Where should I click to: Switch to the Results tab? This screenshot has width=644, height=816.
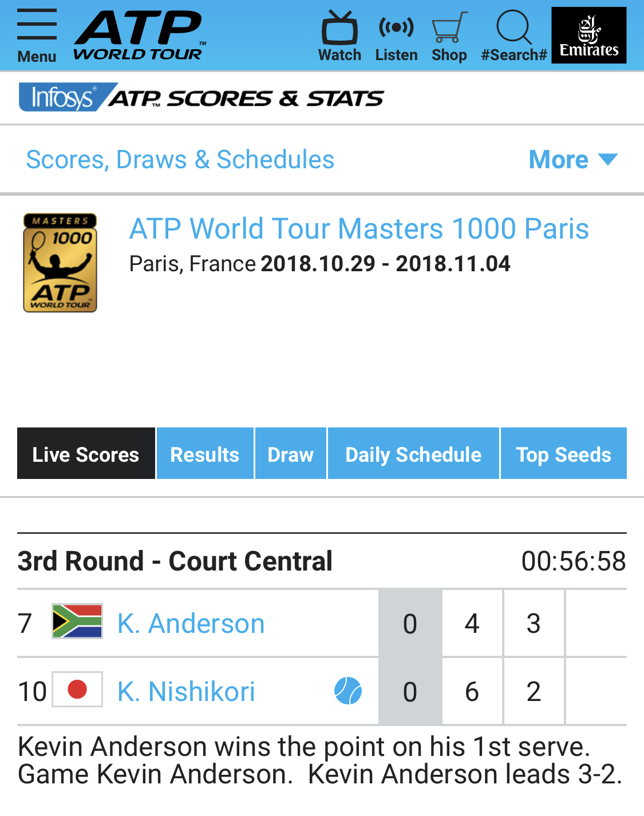coord(205,454)
